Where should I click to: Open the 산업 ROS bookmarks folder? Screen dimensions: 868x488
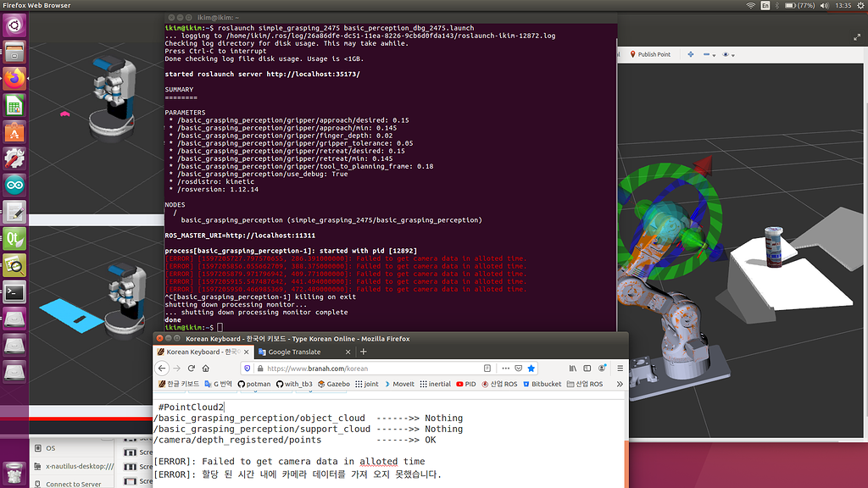tap(585, 384)
